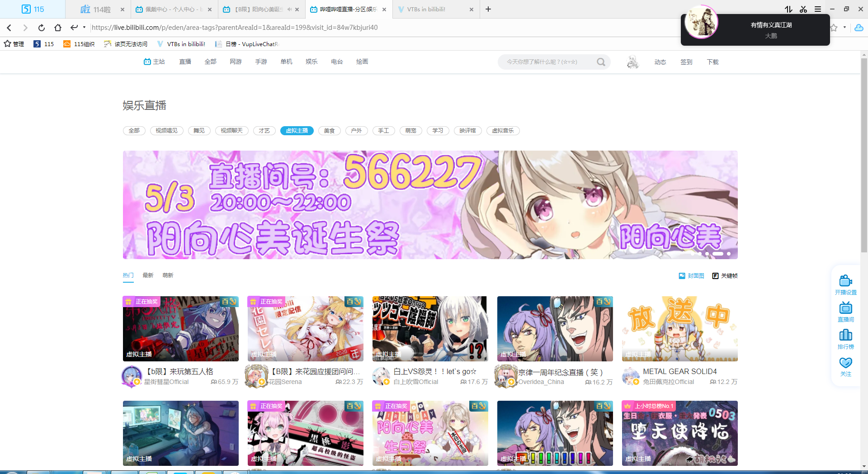868x474 pixels.
Task: Expand the dropdown arrow beside undo-close button
Action: click(x=84, y=28)
